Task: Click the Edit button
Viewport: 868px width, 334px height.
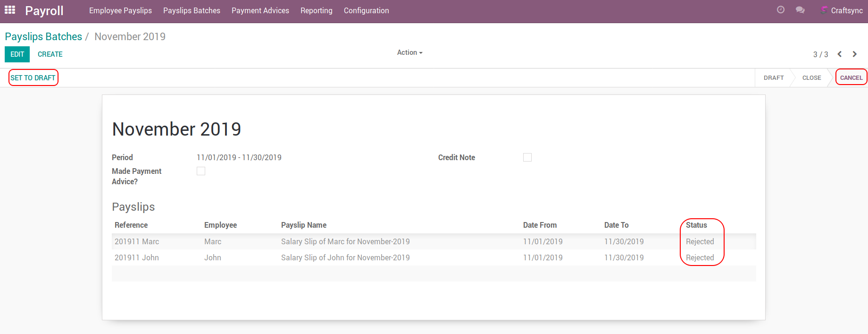Action: [x=17, y=54]
